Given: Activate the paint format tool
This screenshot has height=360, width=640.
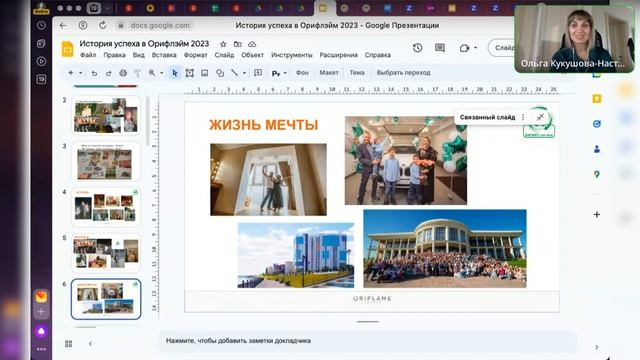Looking at the screenshot, I should point(137,73).
